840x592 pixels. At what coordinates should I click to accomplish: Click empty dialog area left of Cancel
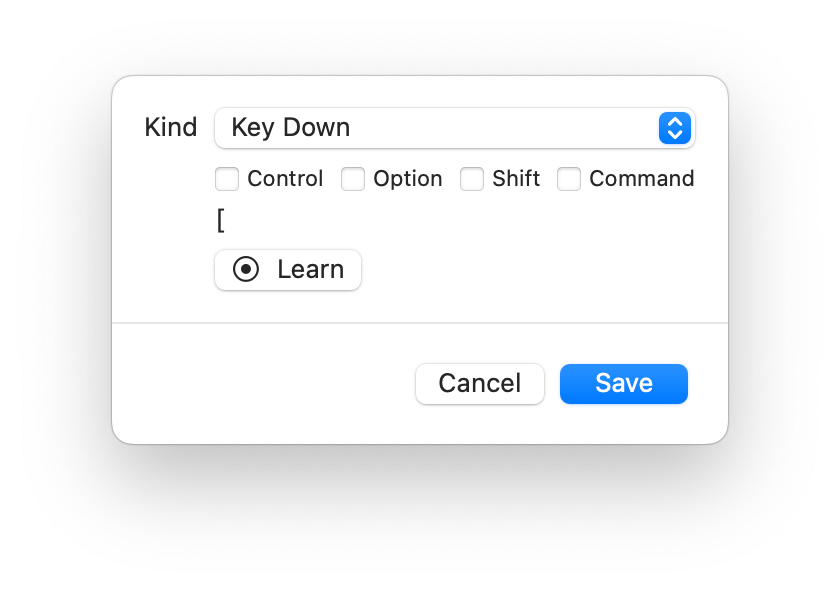click(x=260, y=384)
